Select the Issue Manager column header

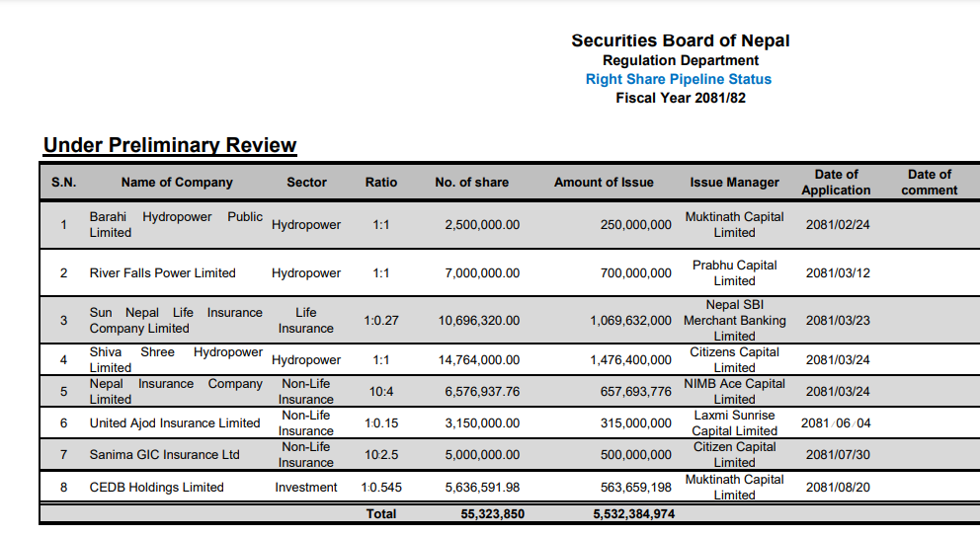[x=734, y=183]
